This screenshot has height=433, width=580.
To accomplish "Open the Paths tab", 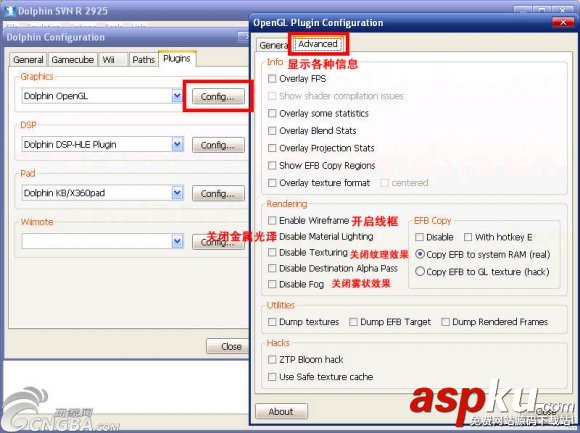I will (143, 60).
